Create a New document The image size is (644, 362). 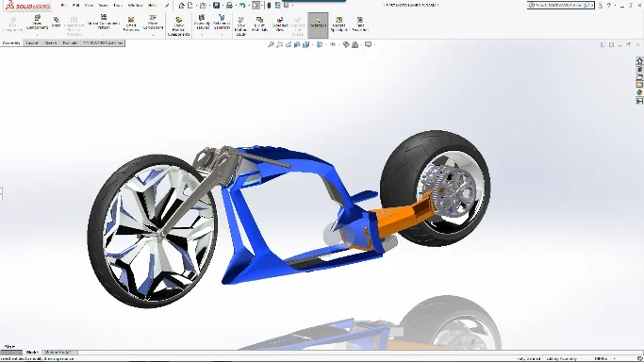point(190,6)
